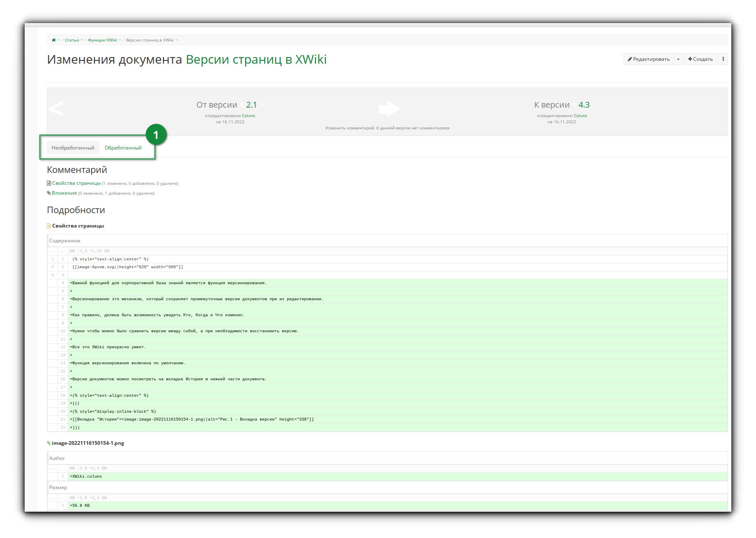Image resolution: width=756 pixels, height=538 pixels.
Task: Click the Размер diff section header
Action: [387, 487]
